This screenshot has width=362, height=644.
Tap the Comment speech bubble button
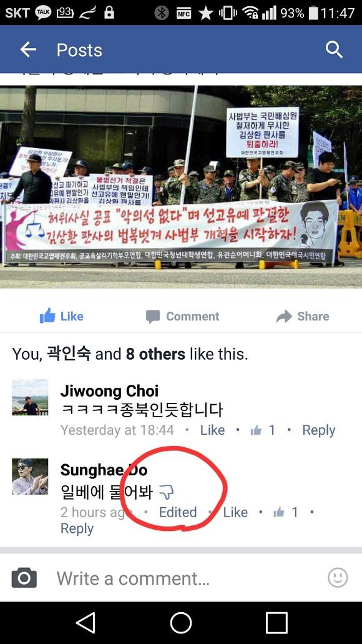pyautogui.click(x=182, y=316)
